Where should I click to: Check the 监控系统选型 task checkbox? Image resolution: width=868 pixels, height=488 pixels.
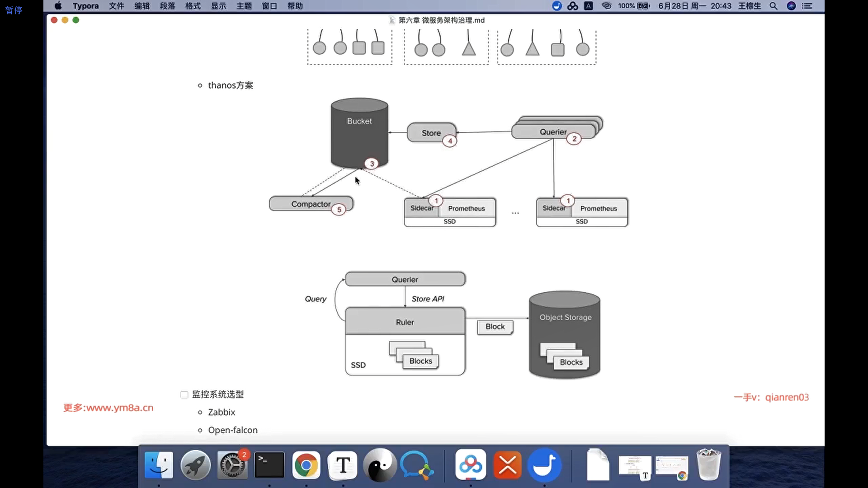[184, 394]
